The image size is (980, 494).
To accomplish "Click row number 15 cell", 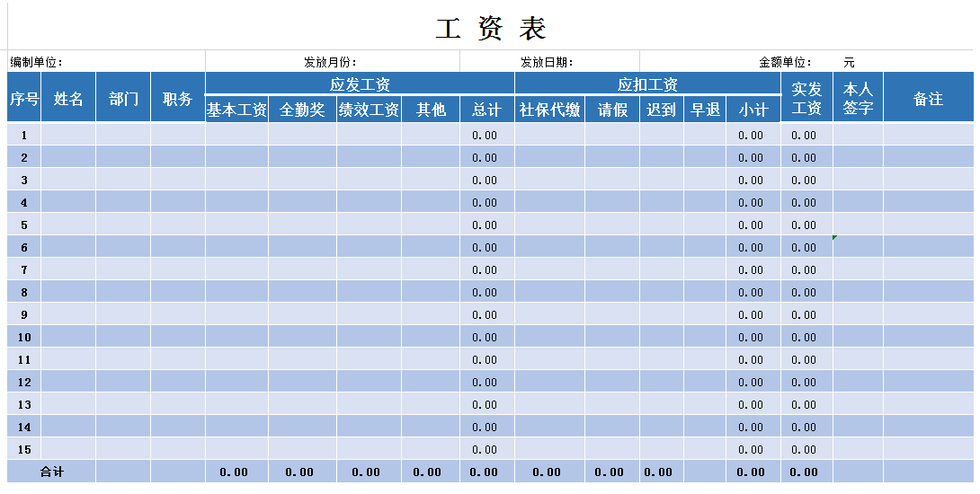I will pos(23,450).
